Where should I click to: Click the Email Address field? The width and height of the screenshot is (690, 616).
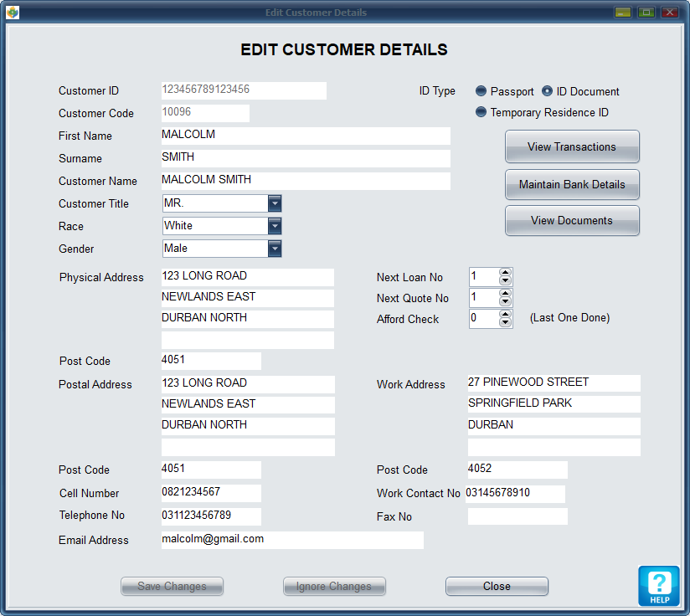pyautogui.click(x=292, y=540)
